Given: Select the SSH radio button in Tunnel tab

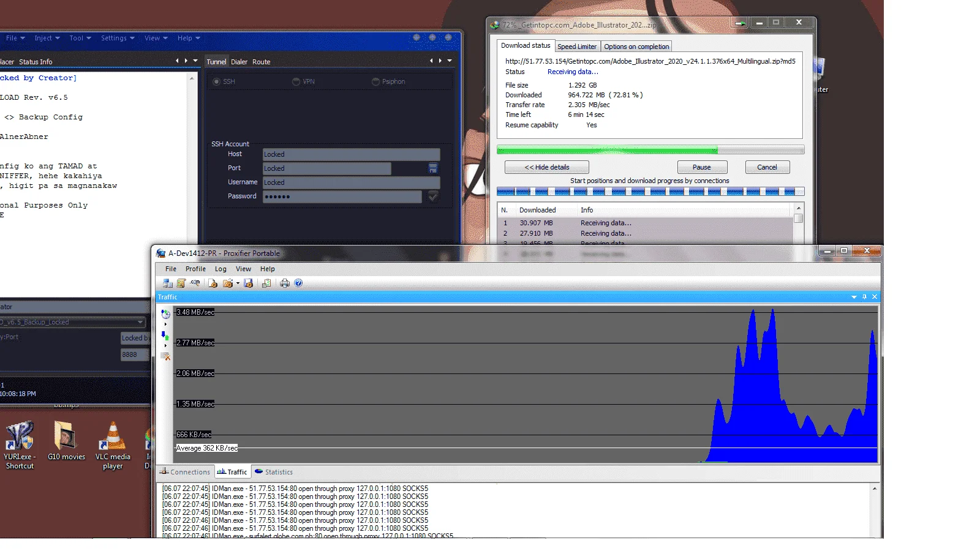Looking at the screenshot, I should (216, 81).
